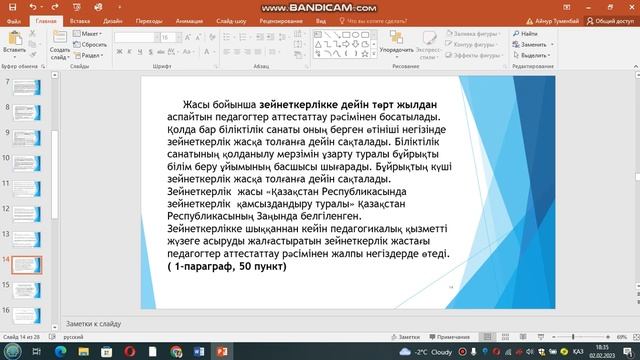Open font color dropdown arrow

[x=214, y=52]
